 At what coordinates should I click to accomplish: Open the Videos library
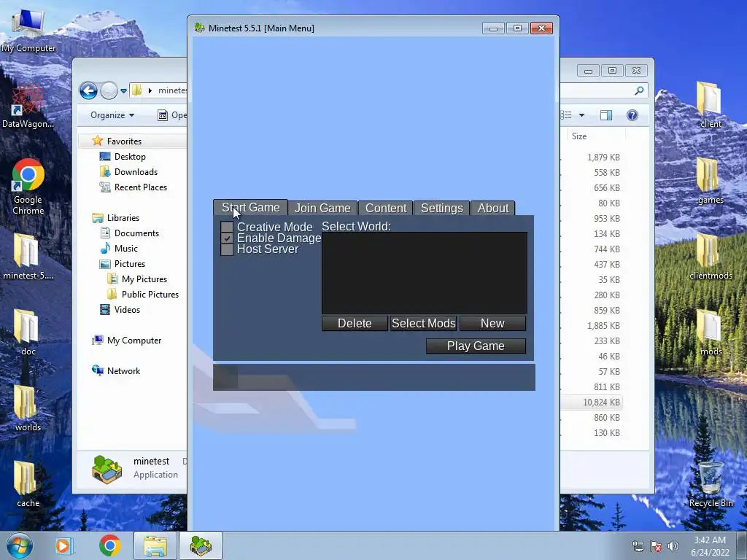coord(127,309)
